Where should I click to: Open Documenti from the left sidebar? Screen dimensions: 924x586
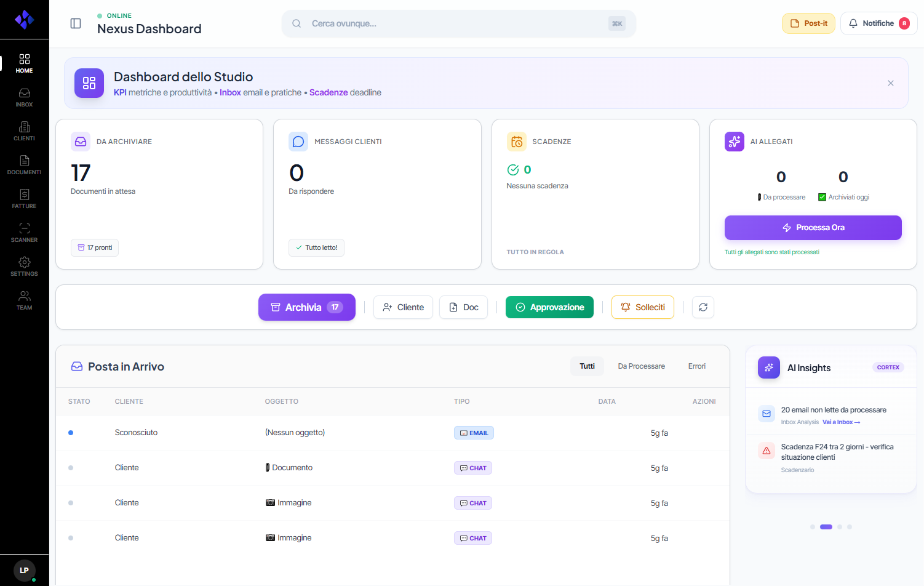point(24,166)
